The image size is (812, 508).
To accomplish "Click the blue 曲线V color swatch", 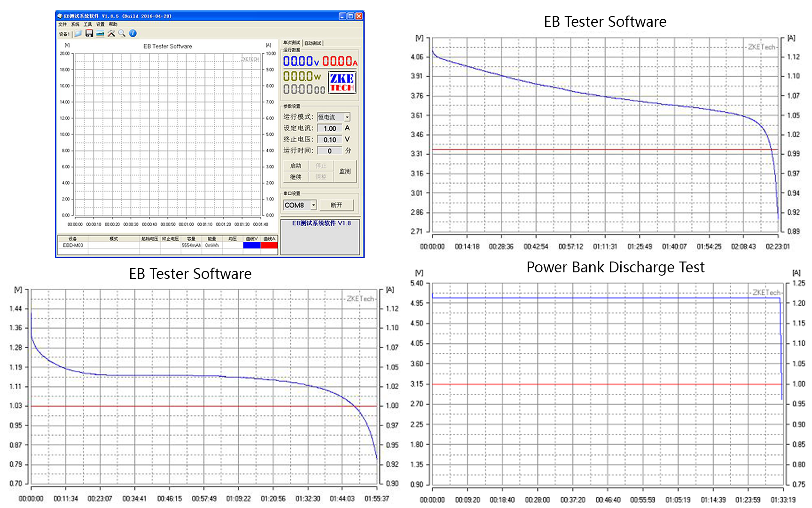I will (x=252, y=245).
